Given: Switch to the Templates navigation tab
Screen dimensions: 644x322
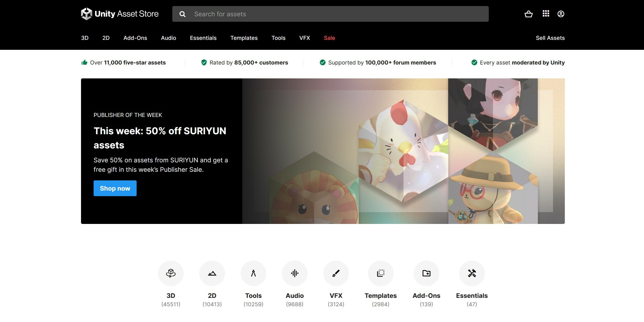Looking at the screenshot, I should click(x=244, y=38).
